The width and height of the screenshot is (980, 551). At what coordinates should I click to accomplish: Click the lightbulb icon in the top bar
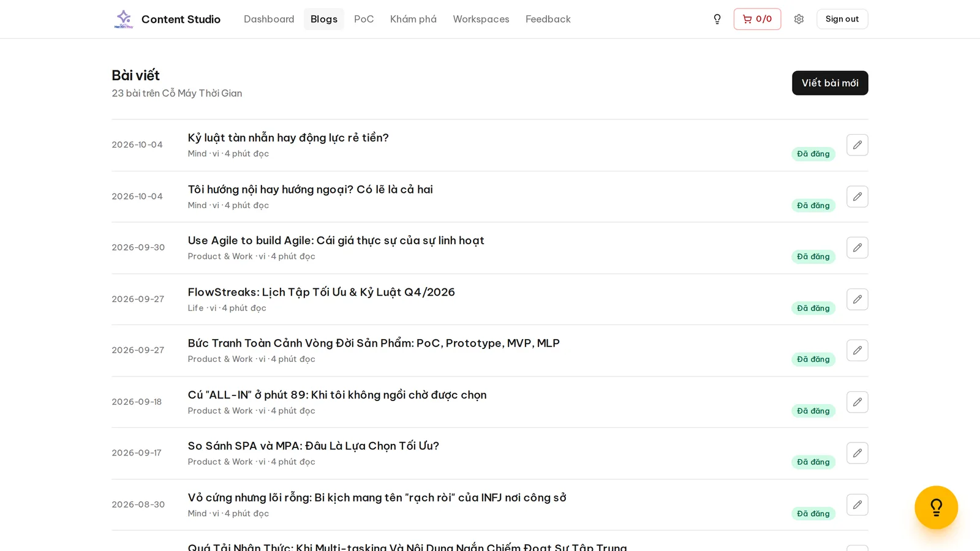[x=717, y=19]
